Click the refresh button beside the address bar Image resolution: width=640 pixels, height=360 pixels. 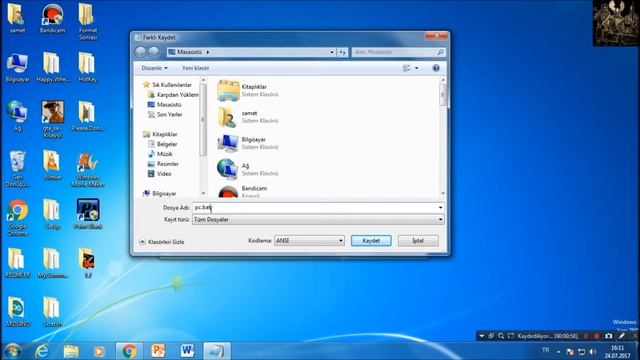[x=342, y=52]
